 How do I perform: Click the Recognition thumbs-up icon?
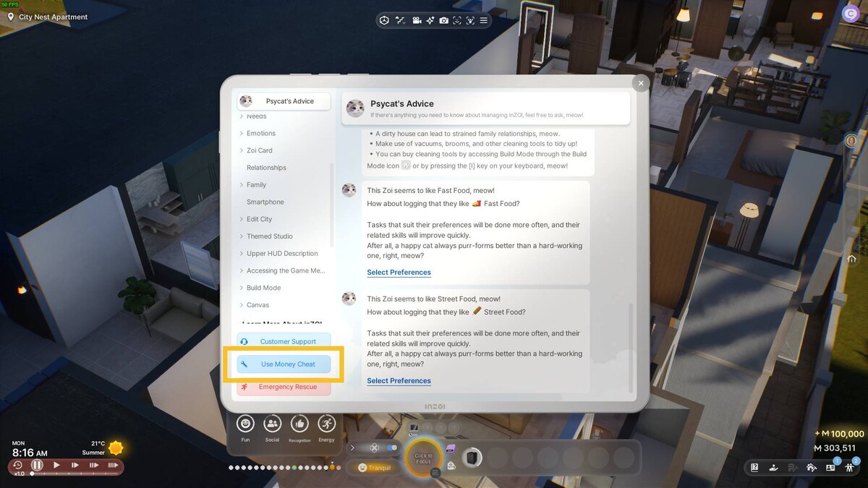click(299, 424)
